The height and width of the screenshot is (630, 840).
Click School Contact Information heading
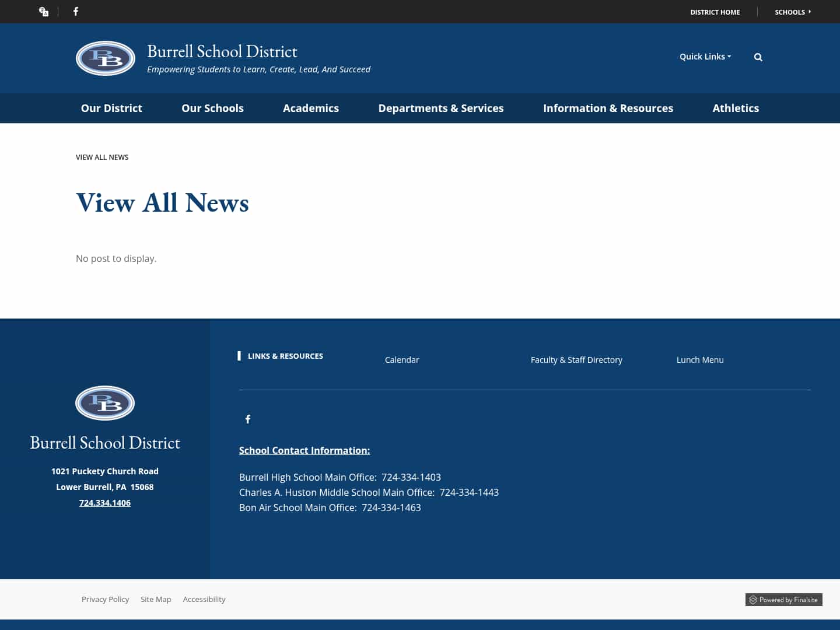click(304, 450)
